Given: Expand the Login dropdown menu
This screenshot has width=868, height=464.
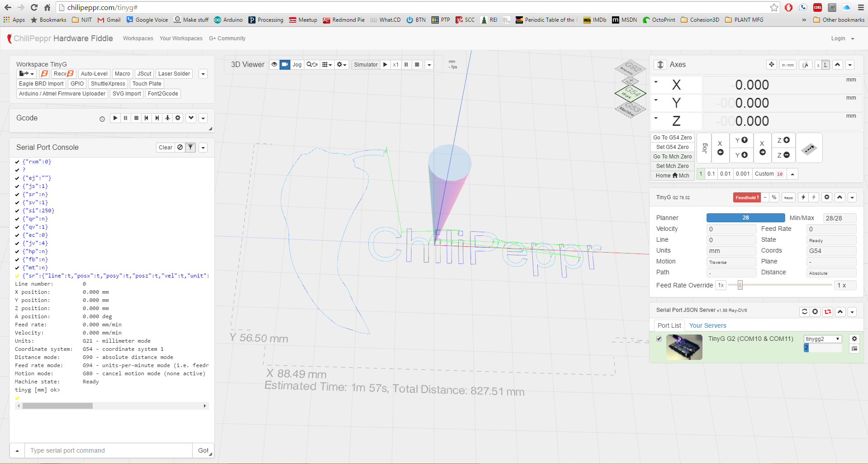Looking at the screenshot, I should click(843, 38).
